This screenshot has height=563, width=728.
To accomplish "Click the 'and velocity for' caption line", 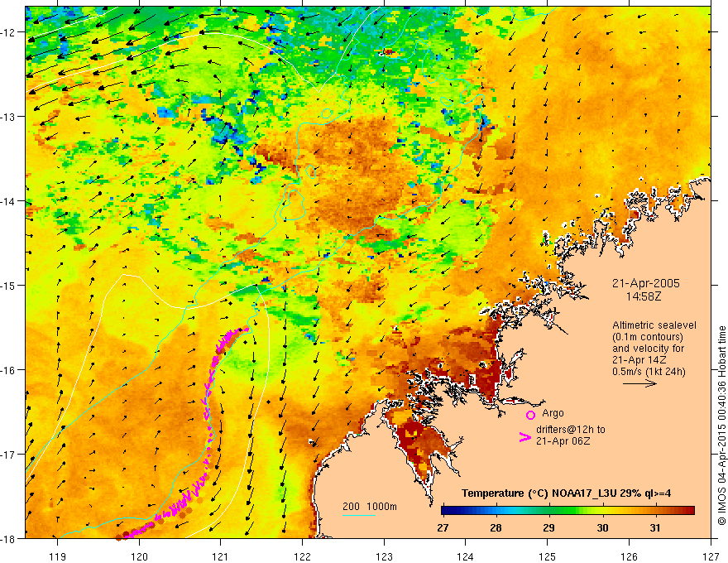I will 648,349.
